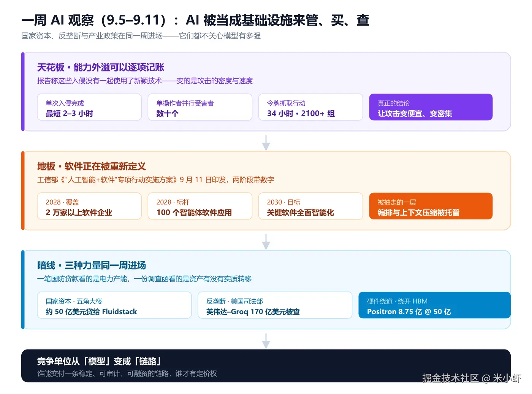Image resolution: width=532 pixels, height=394 pixels.
Task: Select the "单操作者并行受害者" card
Action: [x=200, y=107]
